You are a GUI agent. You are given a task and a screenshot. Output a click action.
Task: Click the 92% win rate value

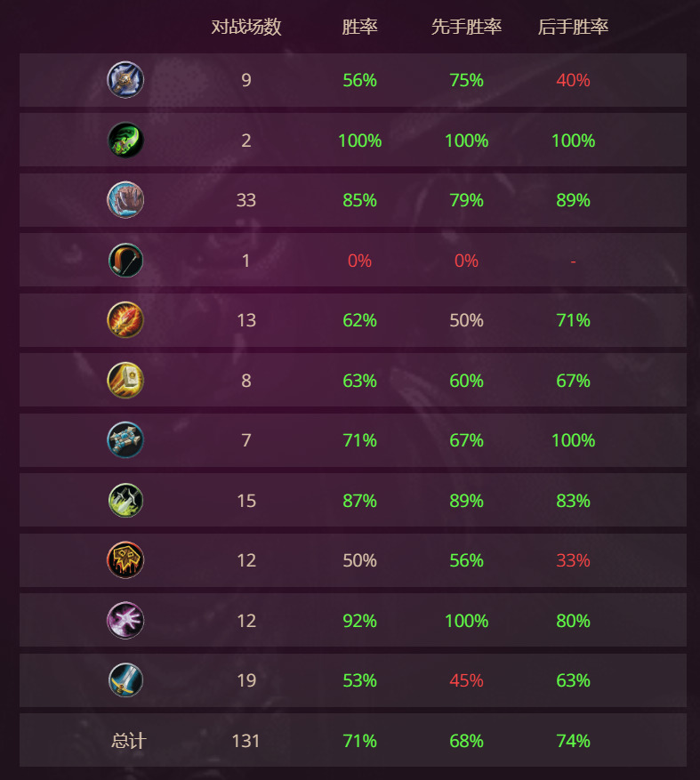pos(359,621)
